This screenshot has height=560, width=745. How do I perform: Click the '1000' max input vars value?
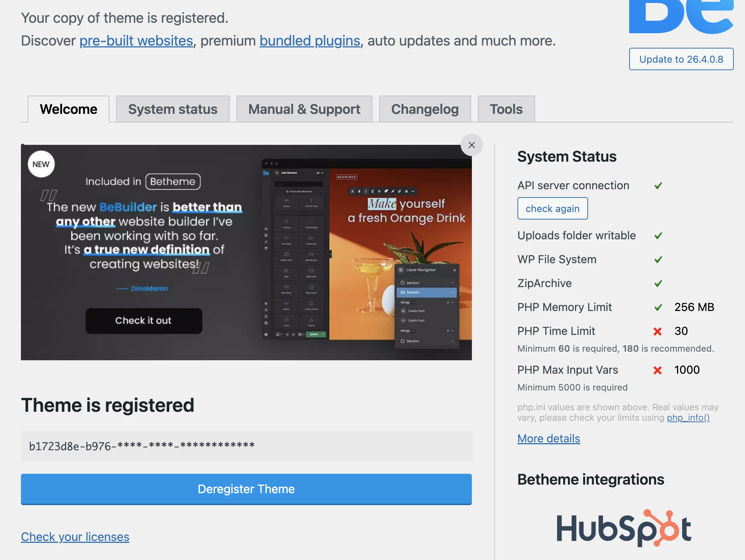pos(687,370)
